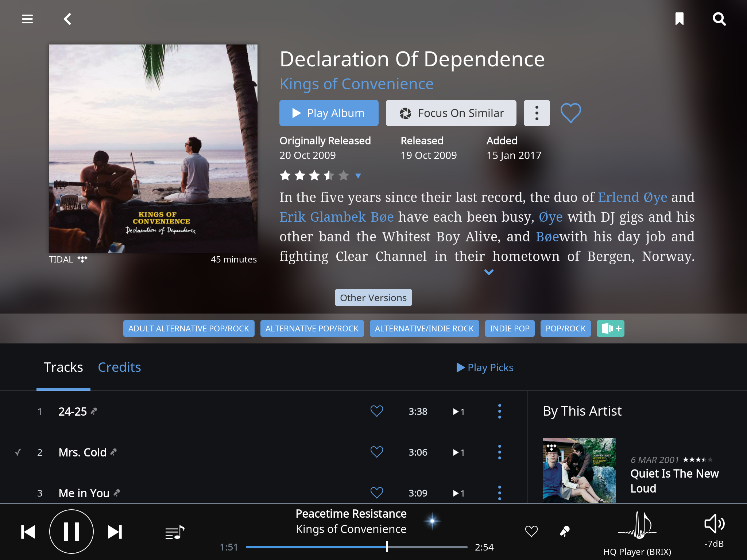Click lyrics microphone beside Me in You
Screen dimensions: 747x560
pyautogui.click(x=117, y=493)
